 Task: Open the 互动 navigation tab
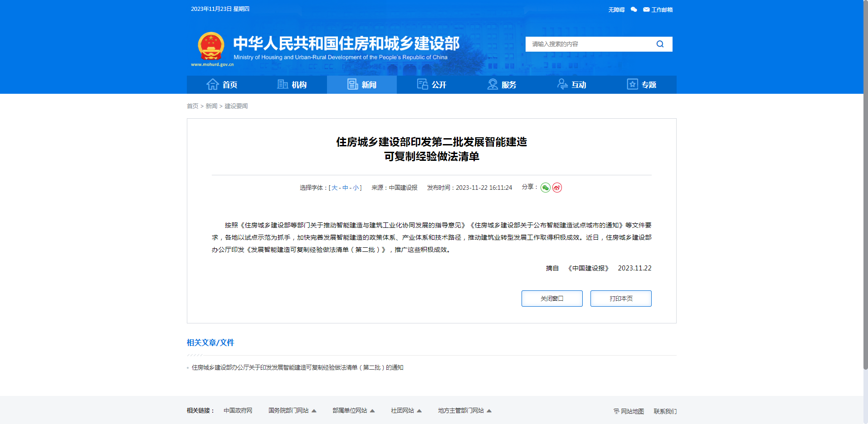pyautogui.click(x=571, y=85)
